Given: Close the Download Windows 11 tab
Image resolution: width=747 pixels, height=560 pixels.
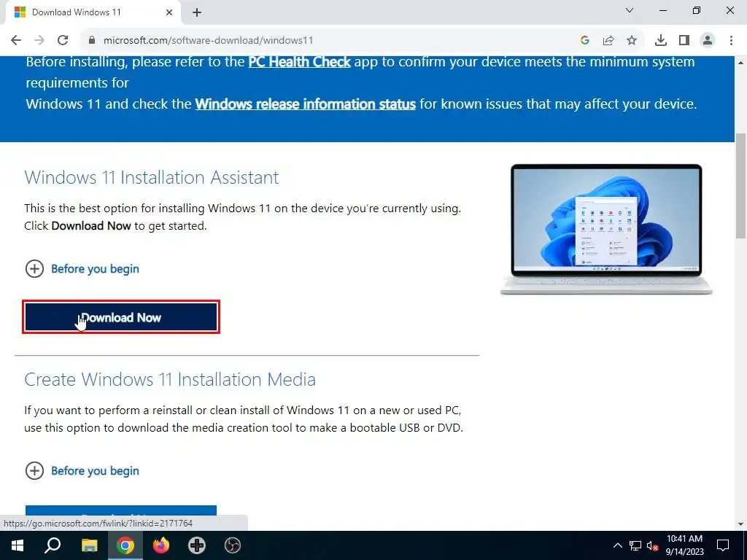Looking at the screenshot, I should [169, 13].
